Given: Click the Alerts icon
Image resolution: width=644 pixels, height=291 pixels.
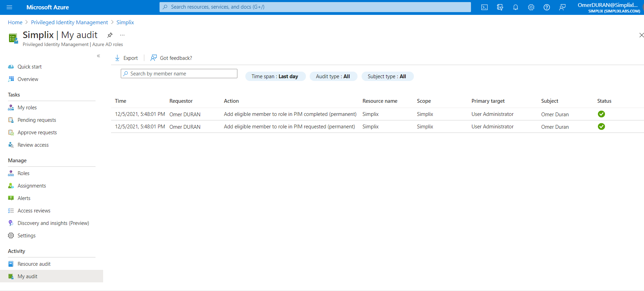Looking at the screenshot, I should pos(11,198).
